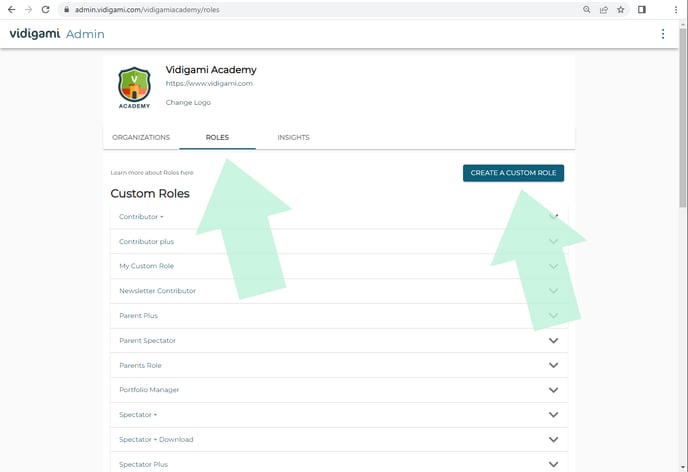Expand the Contributor + role row
The image size is (688, 472).
tap(339, 217)
